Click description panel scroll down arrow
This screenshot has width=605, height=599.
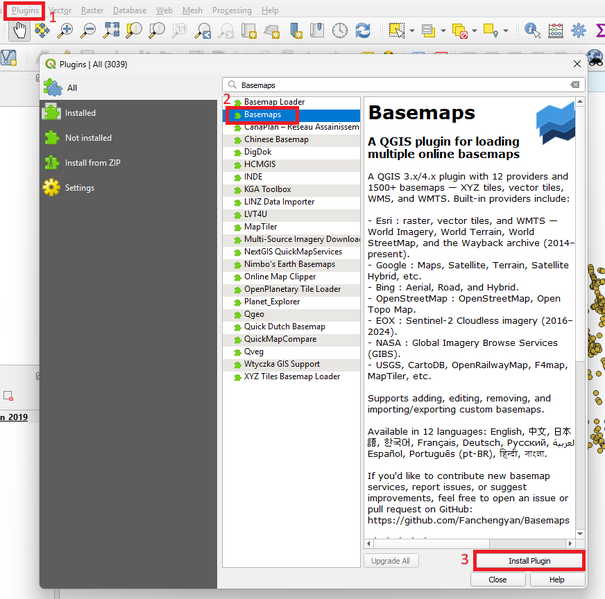pyautogui.click(x=580, y=533)
